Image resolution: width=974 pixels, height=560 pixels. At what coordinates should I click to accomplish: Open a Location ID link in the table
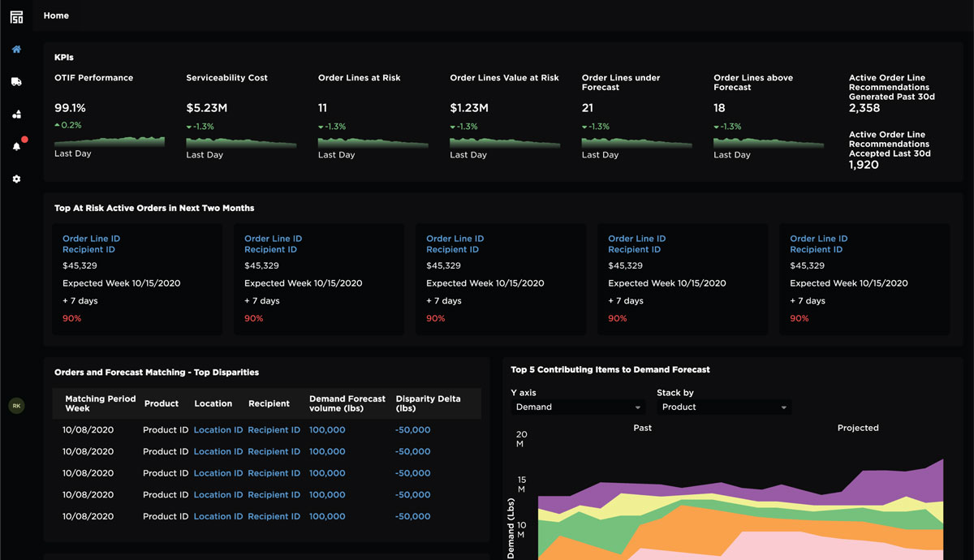pyautogui.click(x=218, y=429)
